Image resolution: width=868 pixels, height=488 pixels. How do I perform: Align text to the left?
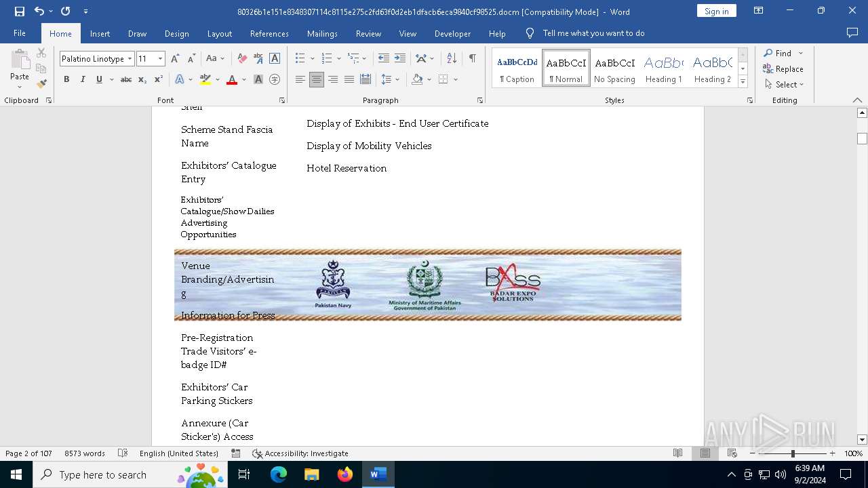click(x=300, y=79)
